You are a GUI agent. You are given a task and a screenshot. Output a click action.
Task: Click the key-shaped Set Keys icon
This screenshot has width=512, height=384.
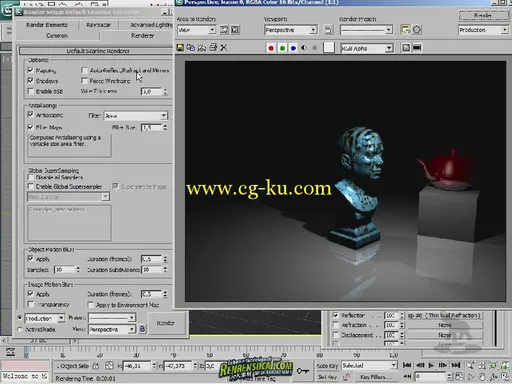303,370
